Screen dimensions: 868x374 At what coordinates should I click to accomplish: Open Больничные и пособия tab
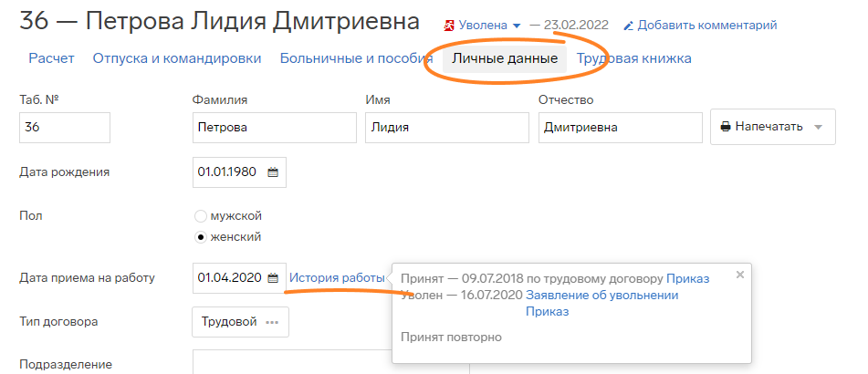click(357, 58)
